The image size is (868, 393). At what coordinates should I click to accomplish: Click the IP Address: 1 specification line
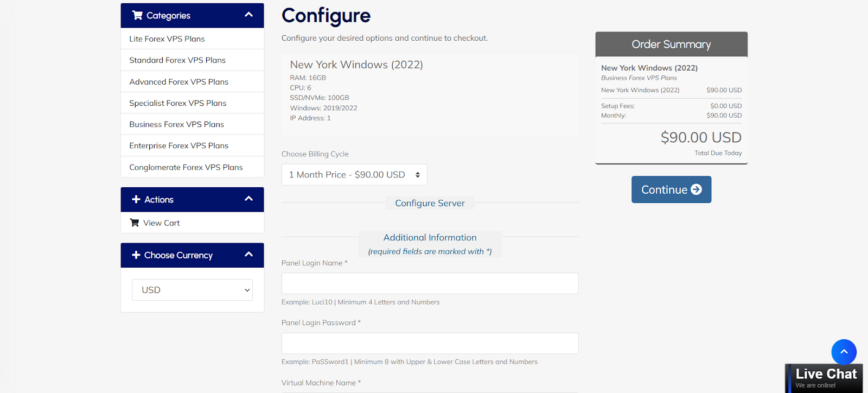pyautogui.click(x=310, y=118)
